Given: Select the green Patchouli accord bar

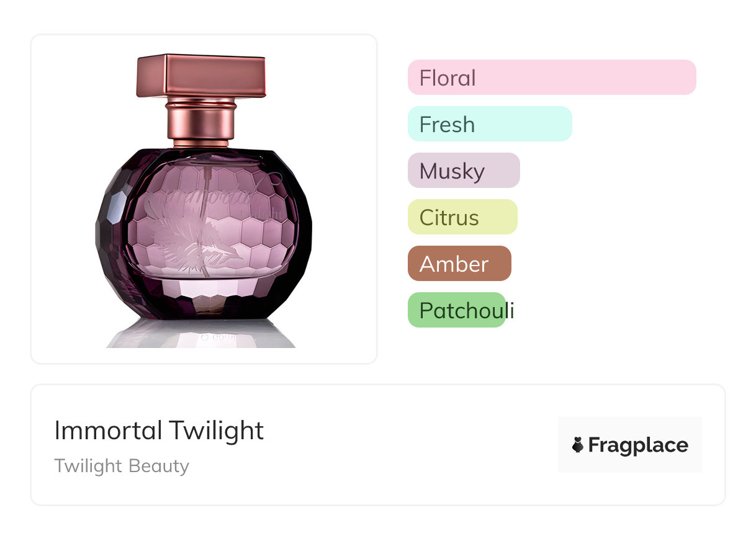Looking at the screenshot, I should click(x=456, y=310).
